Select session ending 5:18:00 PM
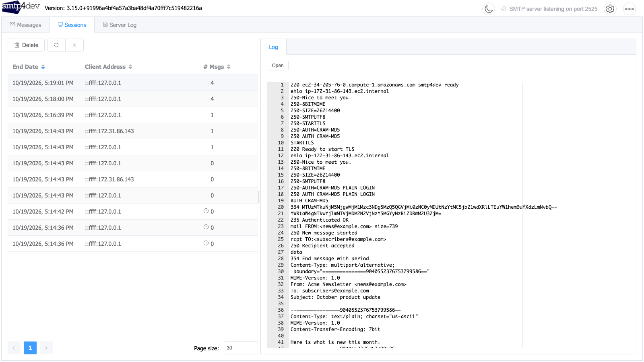644x362 pixels. click(x=132, y=99)
